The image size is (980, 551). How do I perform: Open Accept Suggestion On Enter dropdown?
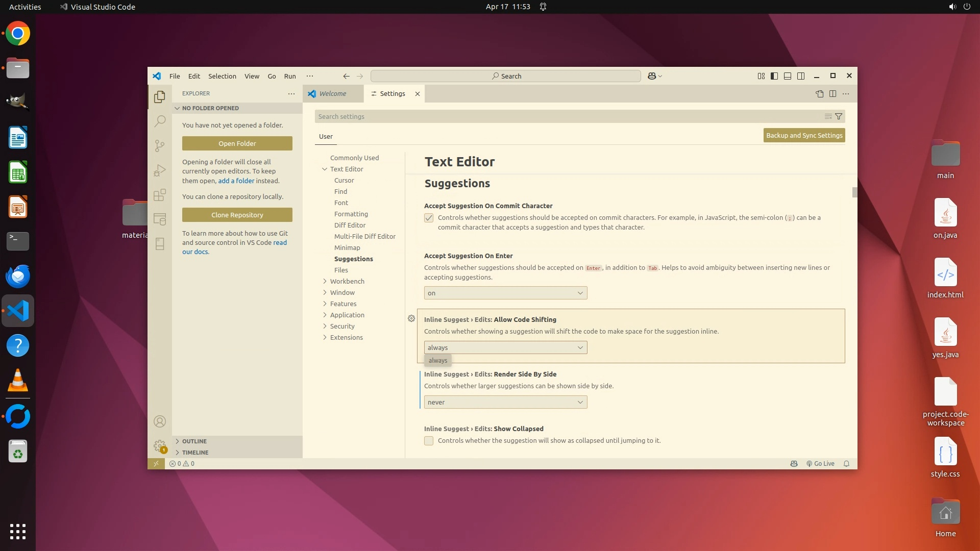pos(505,293)
